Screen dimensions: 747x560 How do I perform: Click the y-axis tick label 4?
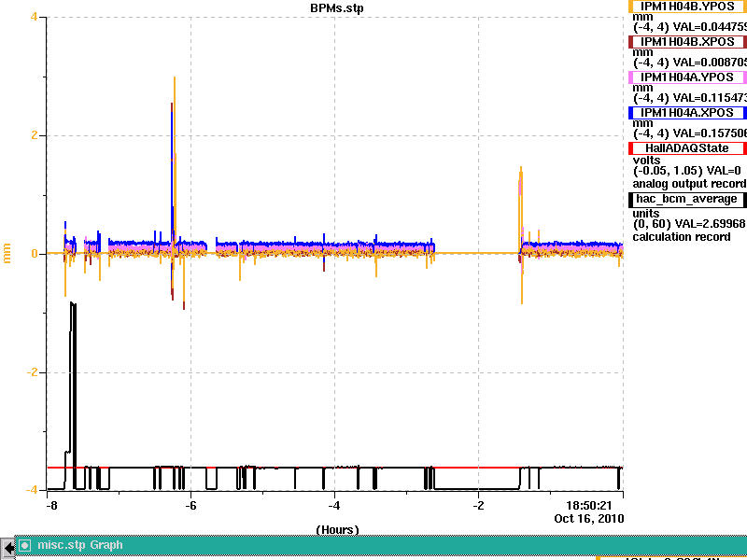[x=34, y=17]
